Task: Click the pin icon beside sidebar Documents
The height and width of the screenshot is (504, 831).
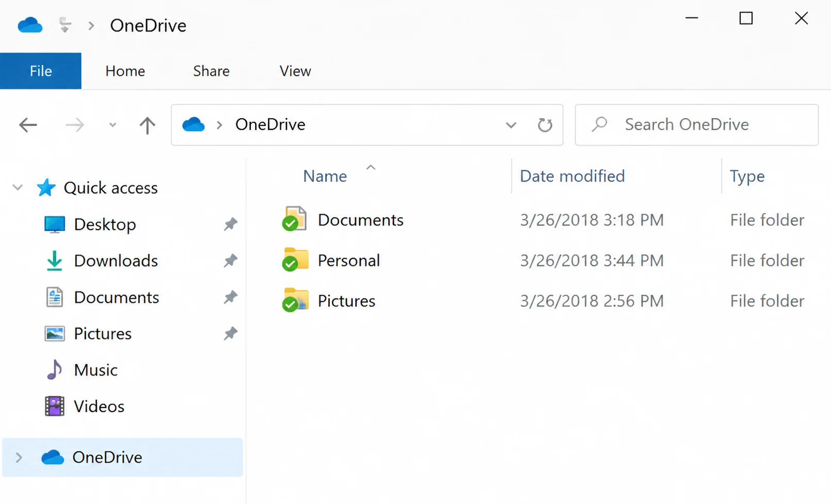Action: click(230, 298)
